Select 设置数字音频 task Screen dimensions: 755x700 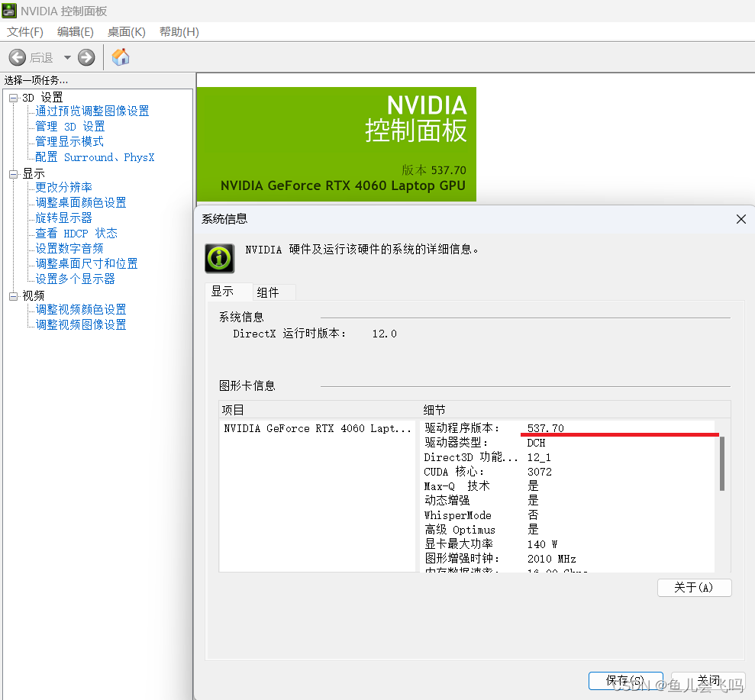[x=69, y=248]
